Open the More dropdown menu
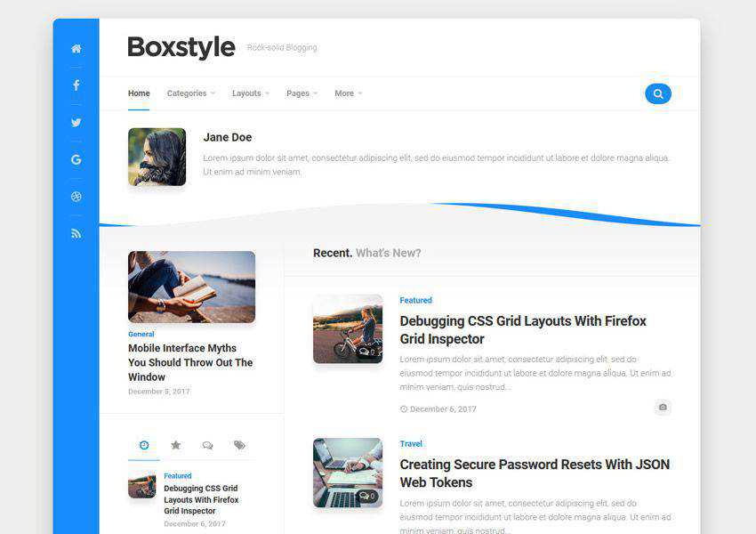 point(348,93)
